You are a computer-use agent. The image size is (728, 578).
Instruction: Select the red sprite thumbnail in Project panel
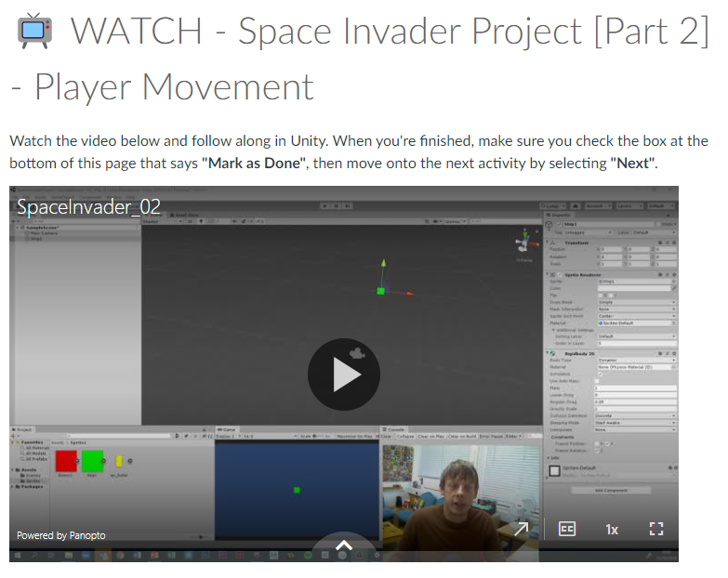point(66,461)
